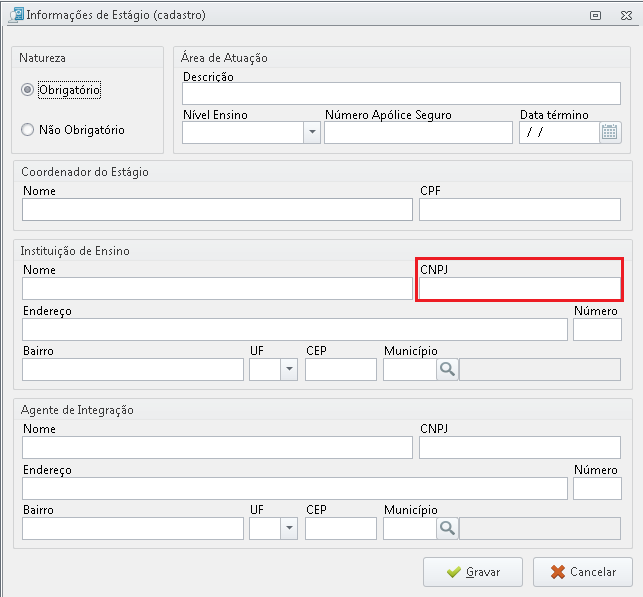Image resolution: width=643 pixels, height=597 pixels.
Task: Open the UF dropdown for Agente de Integração
Action: click(x=289, y=529)
